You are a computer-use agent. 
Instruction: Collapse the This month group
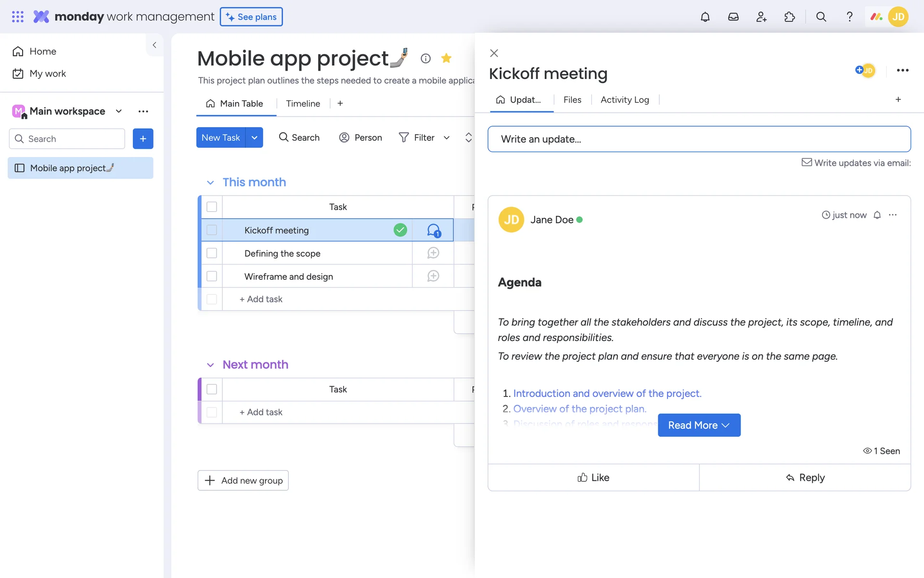tap(210, 183)
